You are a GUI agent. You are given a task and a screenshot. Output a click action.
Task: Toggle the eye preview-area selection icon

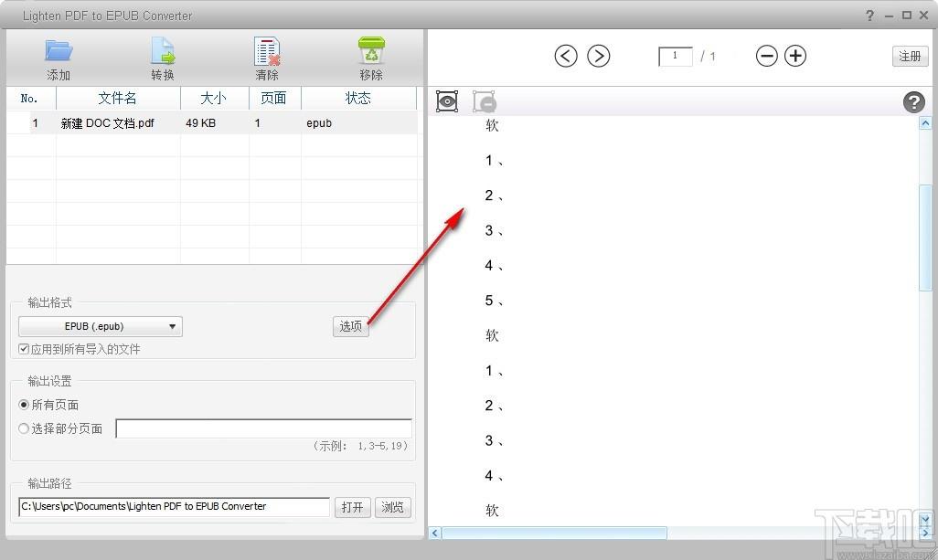pyautogui.click(x=447, y=101)
